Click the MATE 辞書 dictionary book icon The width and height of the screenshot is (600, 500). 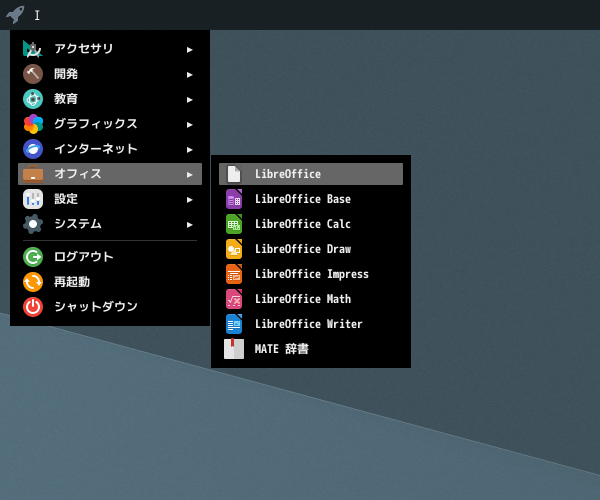point(234,349)
